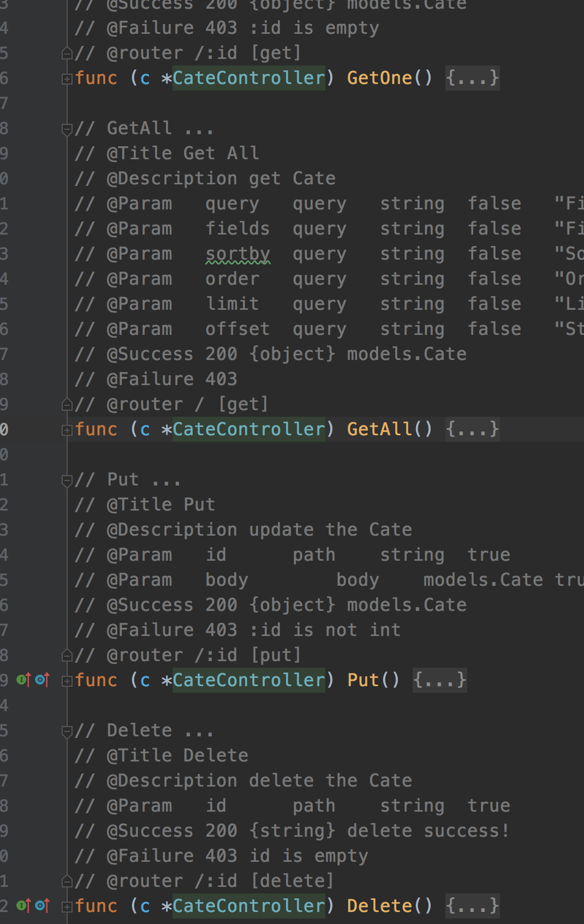
Task: Click the misspelled word sortby
Action: tap(237, 254)
